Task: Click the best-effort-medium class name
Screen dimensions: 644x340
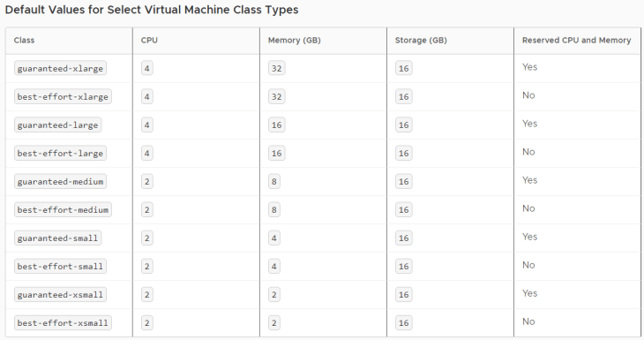Action: [x=63, y=209]
